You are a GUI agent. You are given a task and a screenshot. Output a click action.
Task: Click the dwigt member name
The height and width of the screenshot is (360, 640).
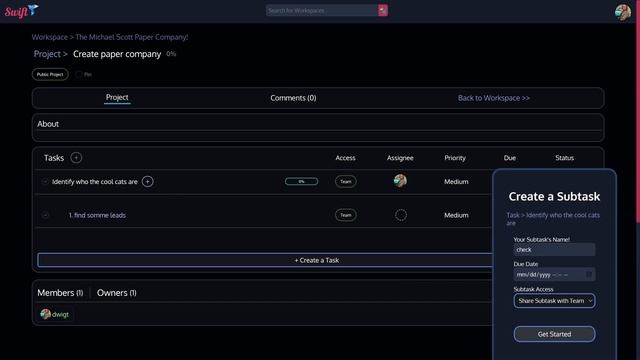coord(60,314)
